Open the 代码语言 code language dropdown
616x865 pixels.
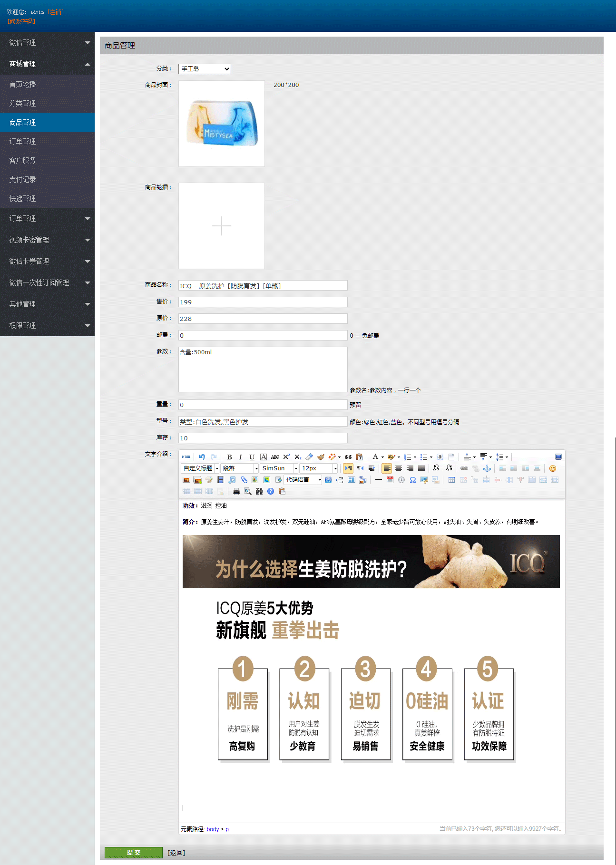point(303,480)
